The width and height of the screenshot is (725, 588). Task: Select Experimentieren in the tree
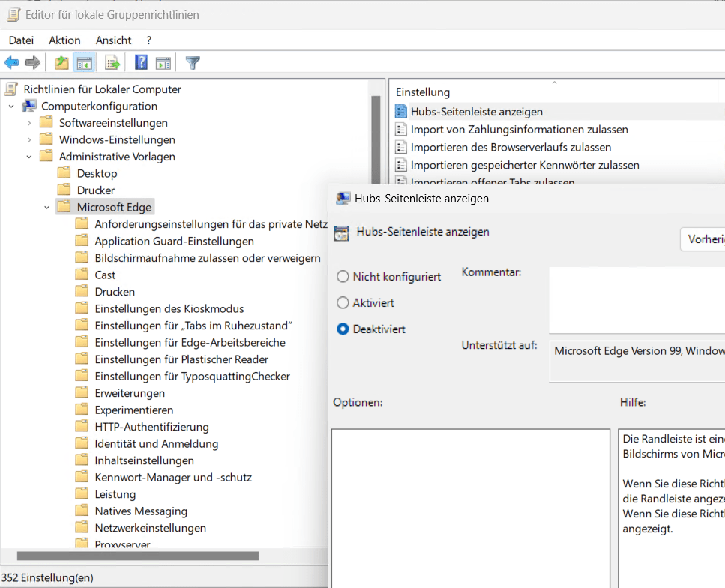(x=134, y=410)
